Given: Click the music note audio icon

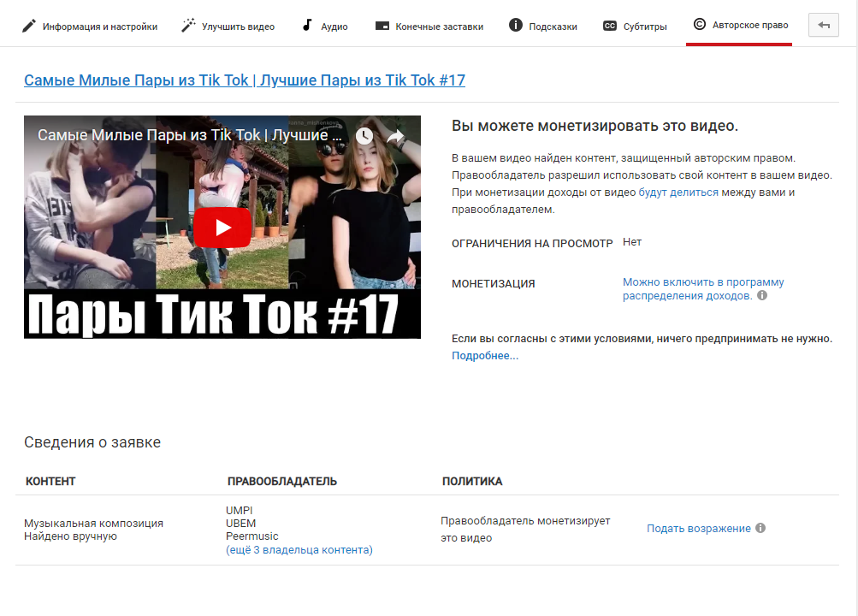Looking at the screenshot, I should point(307,25).
